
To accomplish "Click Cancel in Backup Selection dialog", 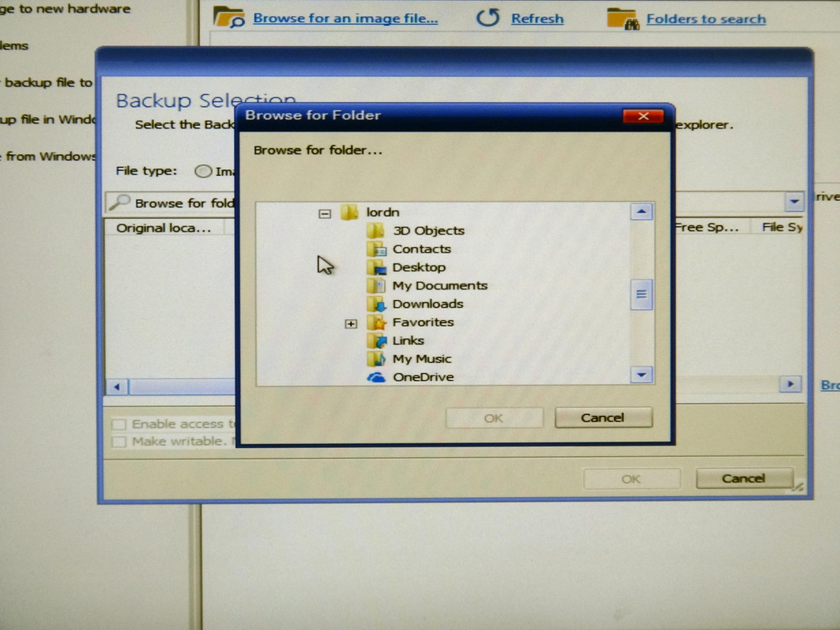I will pos(744,478).
